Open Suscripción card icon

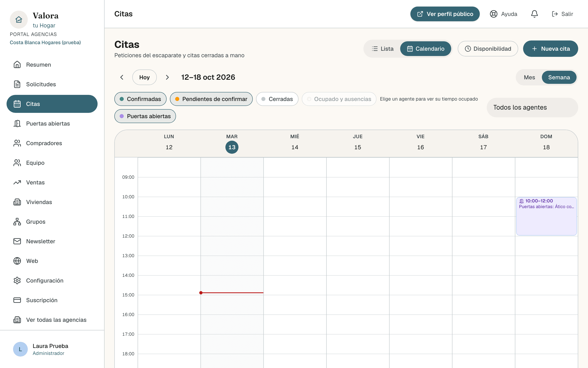pos(17,300)
